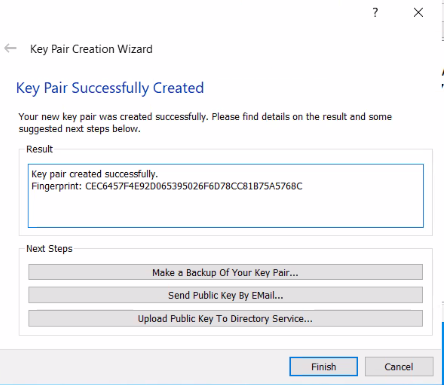This screenshot has height=385, width=444.
Task: Click the fingerprint CEC6457F4E92D065... text
Action: [x=194, y=186]
